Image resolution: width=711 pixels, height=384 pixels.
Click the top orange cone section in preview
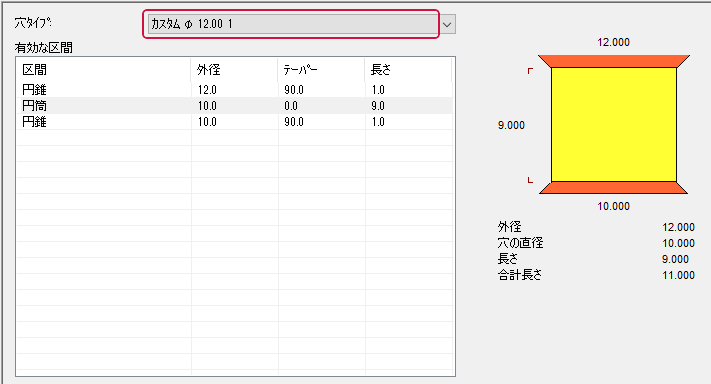pyautogui.click(x=614, y=61)
